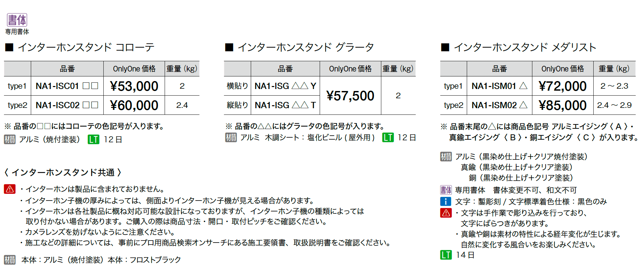Click the material icon beside 木調シート text
The image size is (644, 270).
231,137
